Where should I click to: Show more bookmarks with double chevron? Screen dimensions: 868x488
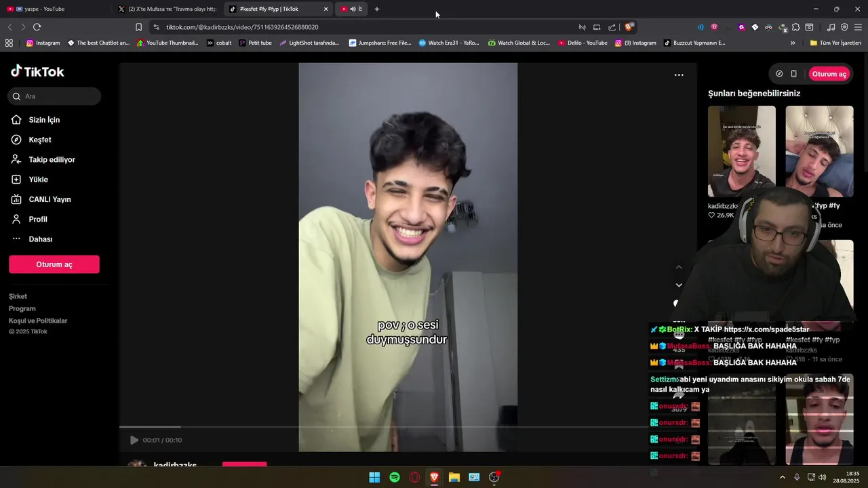point(793,43)
